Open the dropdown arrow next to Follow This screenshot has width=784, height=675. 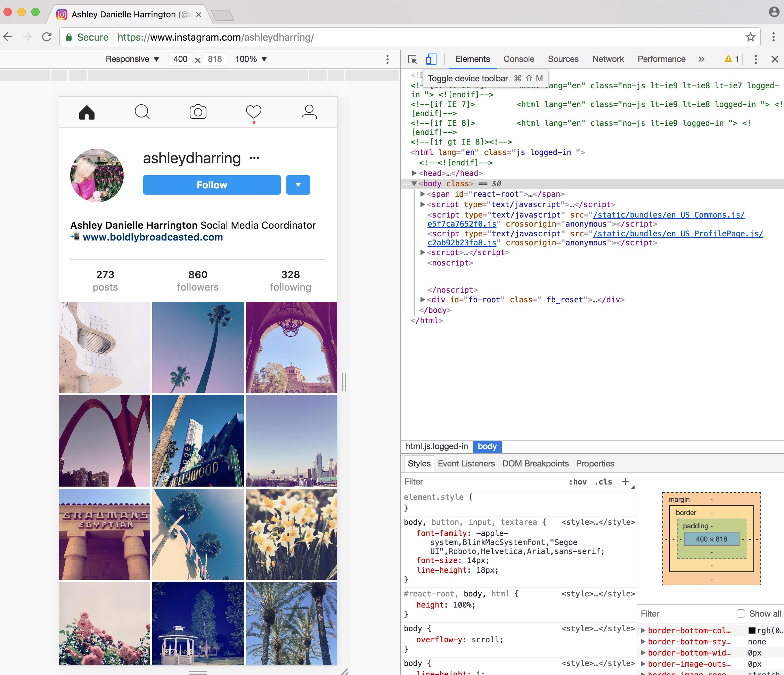click(x=298, y=185)
